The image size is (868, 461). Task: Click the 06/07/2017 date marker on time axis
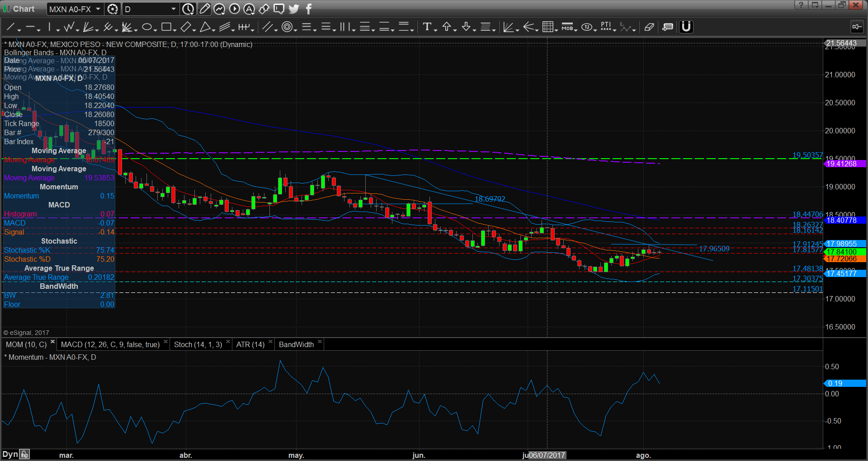(x=547, y=455)
